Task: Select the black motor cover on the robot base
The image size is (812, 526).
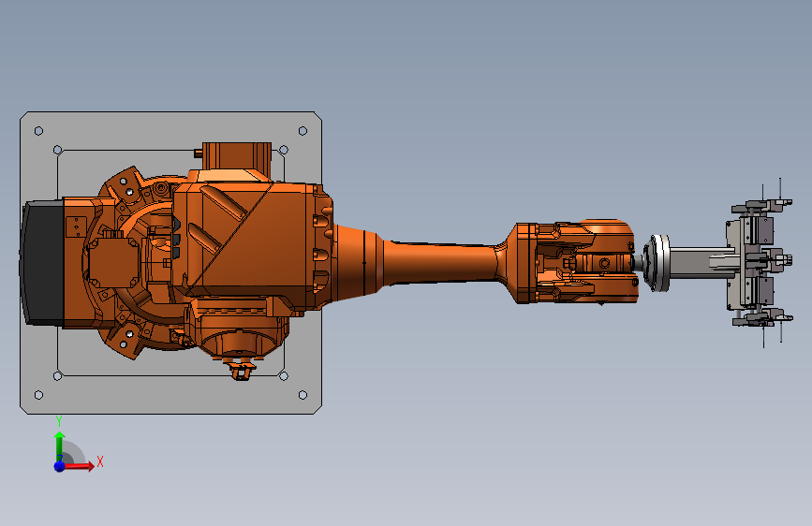Action: tap(42, 263)
